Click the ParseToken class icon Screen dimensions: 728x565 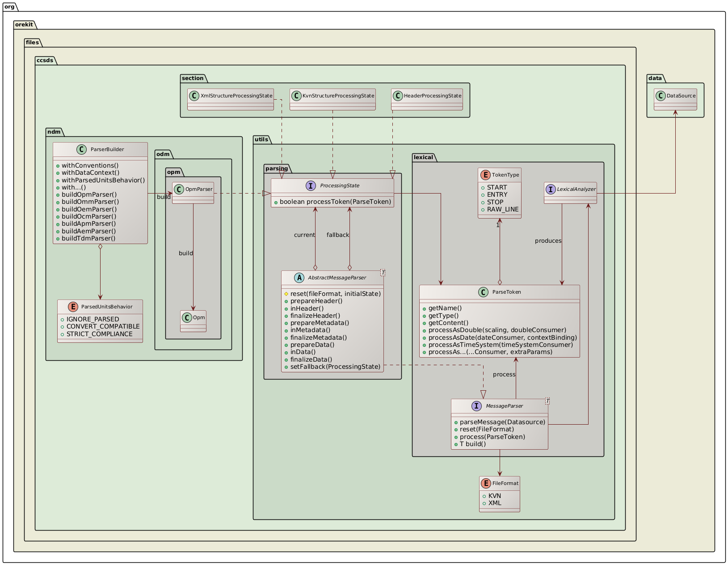pyautogui.click(x=483, y=292)
